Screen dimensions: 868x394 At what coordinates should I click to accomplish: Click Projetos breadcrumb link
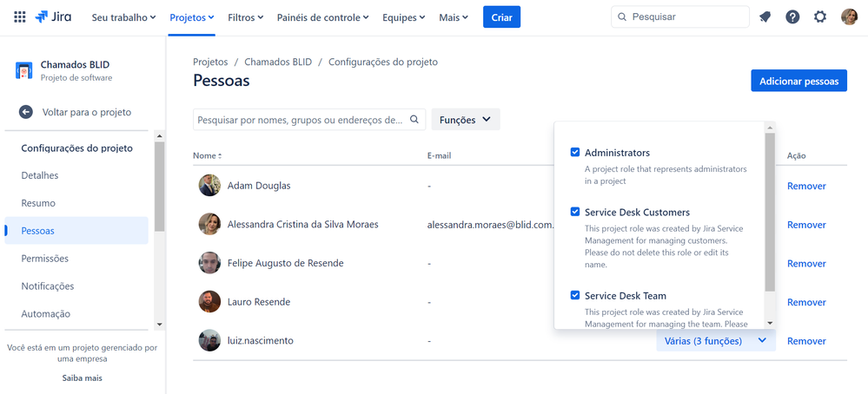click(210, 62)
